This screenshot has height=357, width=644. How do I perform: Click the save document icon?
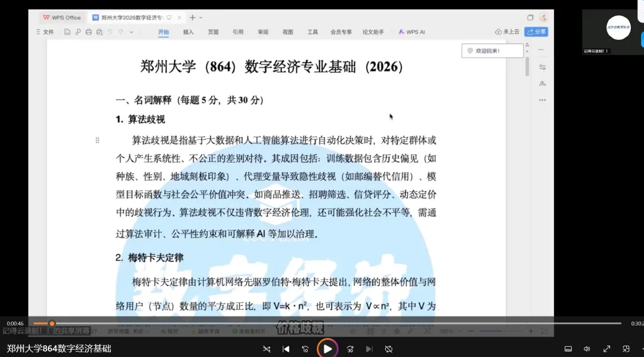[x=67, y=32]
